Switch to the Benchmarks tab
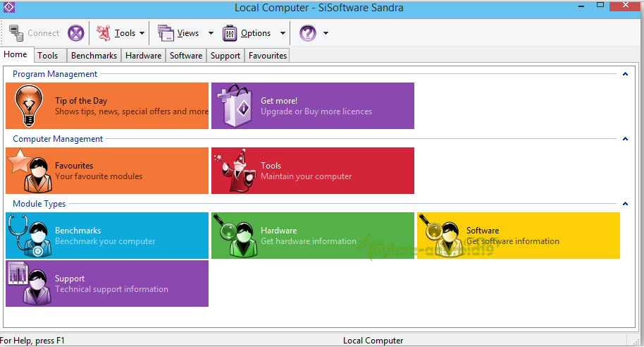 (x=94, y=56)
